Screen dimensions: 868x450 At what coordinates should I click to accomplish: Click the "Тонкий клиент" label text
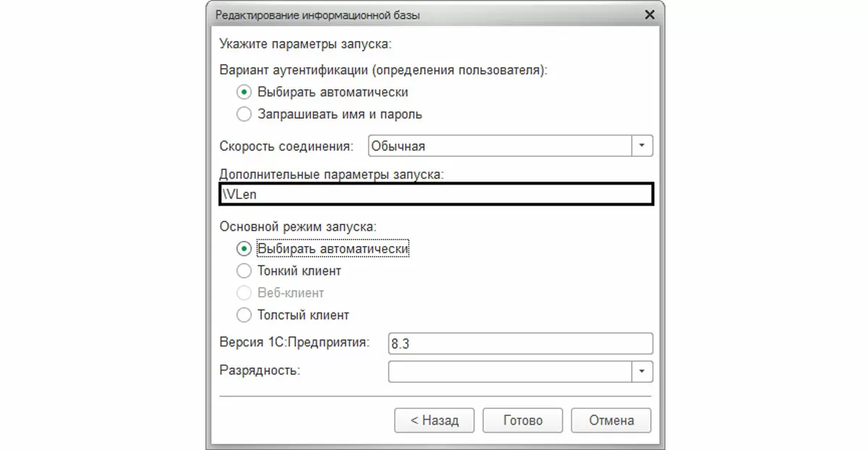299,271
